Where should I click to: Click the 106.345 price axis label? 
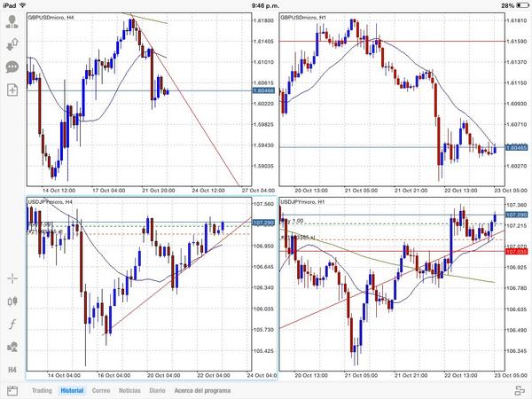point(516,351)
